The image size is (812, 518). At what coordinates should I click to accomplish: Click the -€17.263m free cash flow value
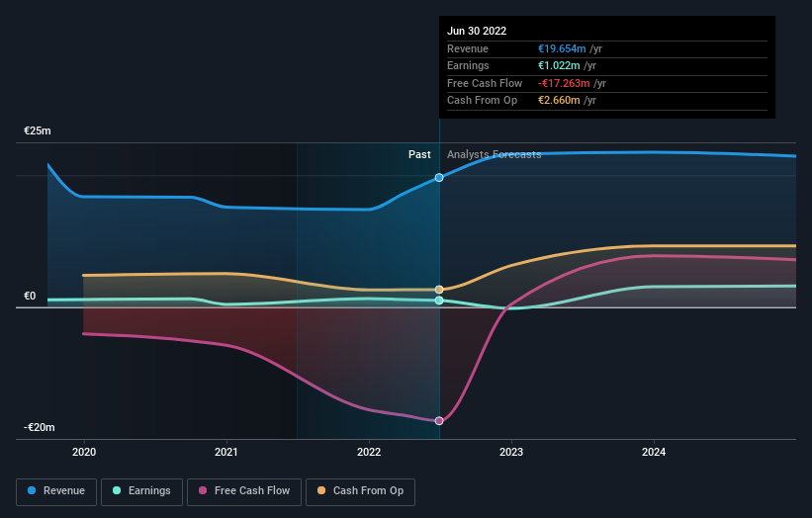click(564, 83)
